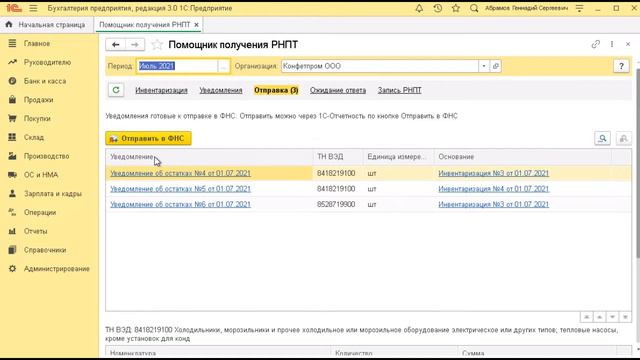Open help with the question mark button
This screenshot has width=640, height=360.
(x=621, y=66)
